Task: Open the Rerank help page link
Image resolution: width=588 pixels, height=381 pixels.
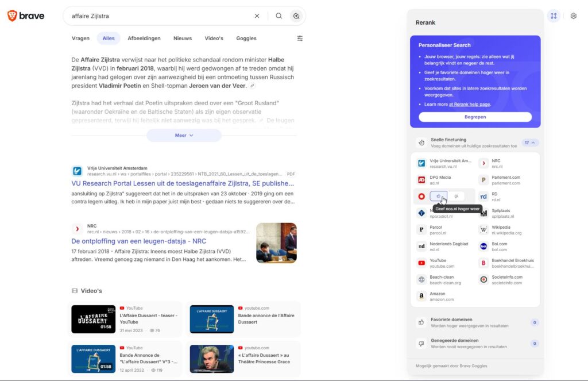Action: (x=470, y=105)
